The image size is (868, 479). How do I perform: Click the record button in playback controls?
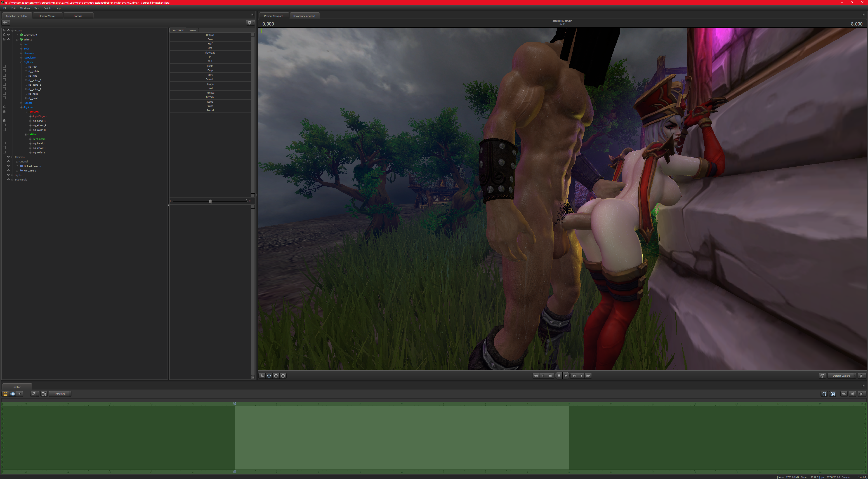point(559,376)
